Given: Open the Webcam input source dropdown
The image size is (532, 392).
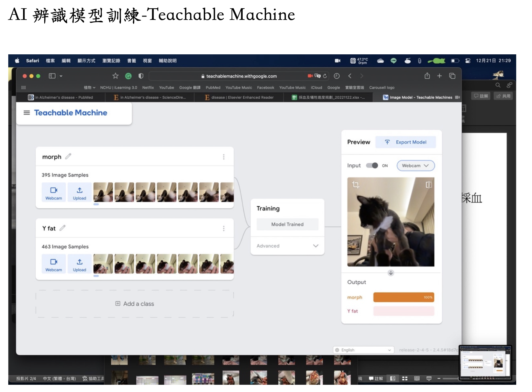Looking at the screenshot, I should pos(415,166).
